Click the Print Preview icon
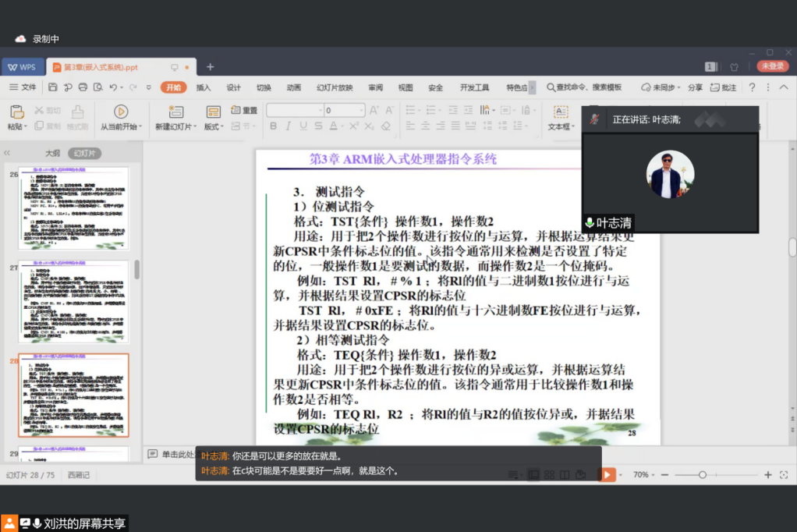Image resolution: width=797 pixels, height=532 pixels. [x=98, y=87]
